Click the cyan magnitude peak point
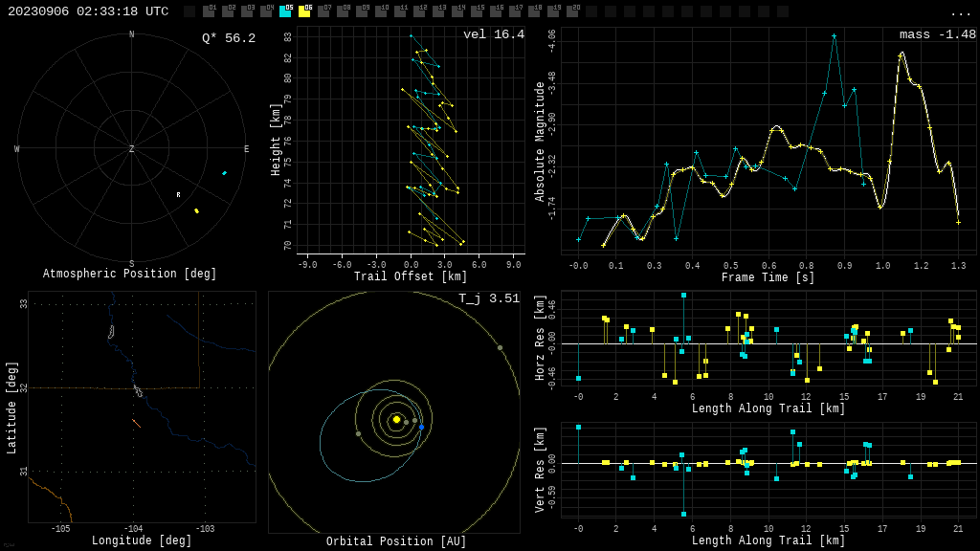This screenshot has width=980, height=551. click(x=834, y=36)
